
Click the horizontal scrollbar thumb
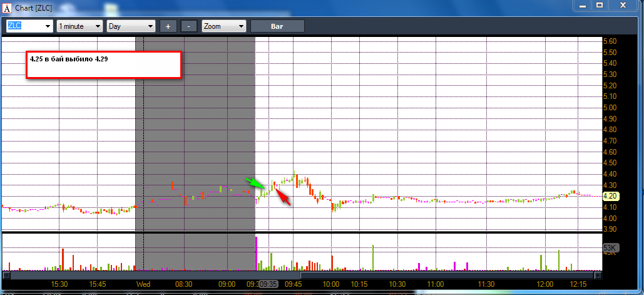pyautogui.click(x=447, y=276)
